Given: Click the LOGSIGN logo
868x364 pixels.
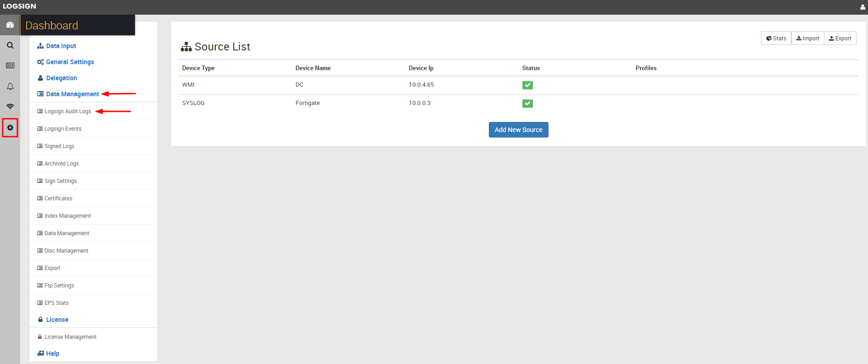Looking at the screenshot, I should (x=19, y=6).
